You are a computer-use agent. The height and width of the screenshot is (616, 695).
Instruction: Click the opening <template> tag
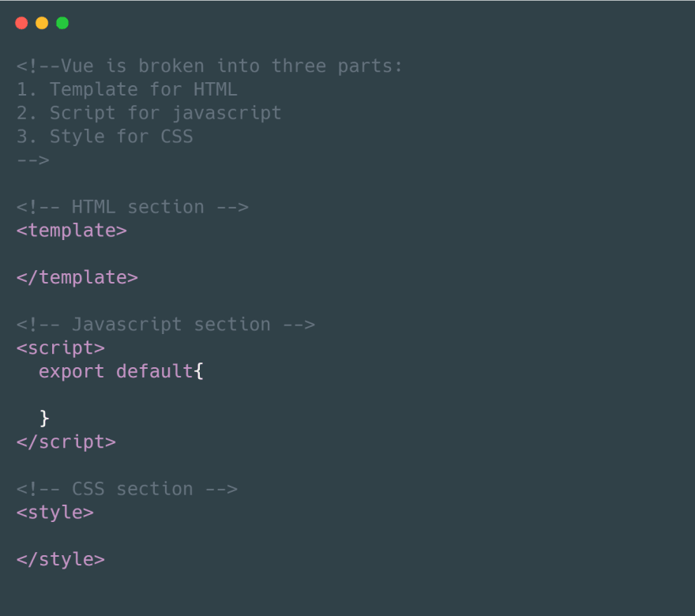71,231
